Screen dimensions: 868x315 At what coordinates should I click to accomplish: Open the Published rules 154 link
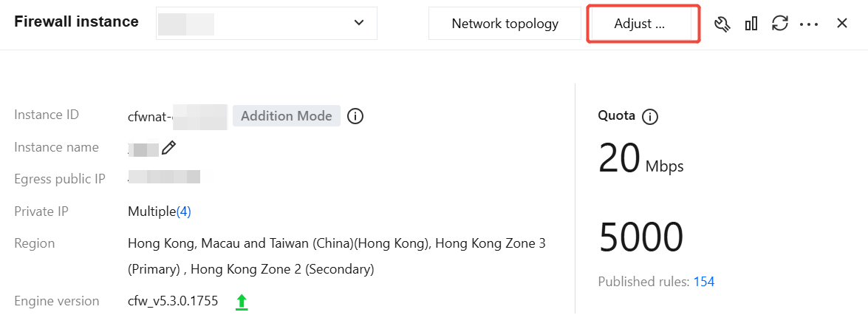point(703,282)
